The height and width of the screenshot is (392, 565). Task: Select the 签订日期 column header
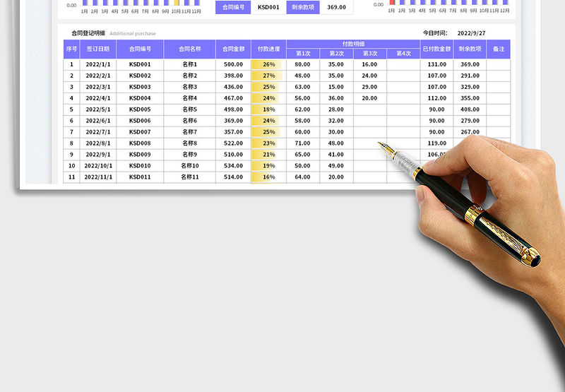click(98, 49)
